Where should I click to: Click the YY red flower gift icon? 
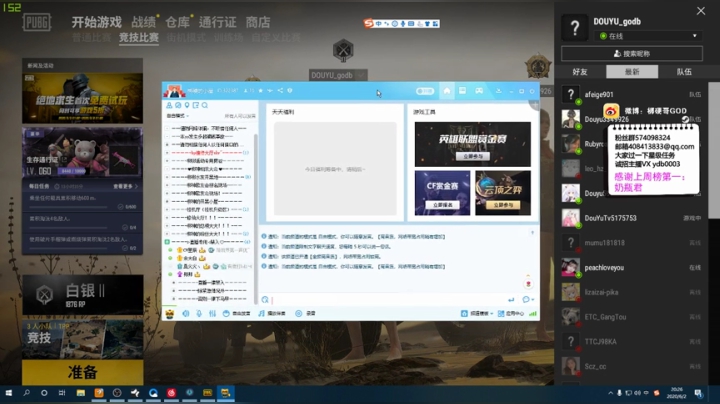pyautogui.click(x=528, y=284)
